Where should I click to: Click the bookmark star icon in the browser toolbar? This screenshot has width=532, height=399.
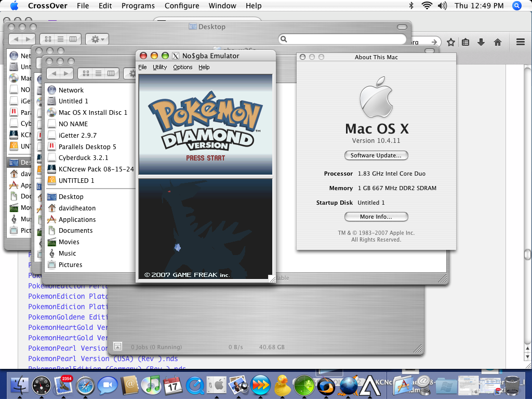pyautogui.click(x=450, y=42)
